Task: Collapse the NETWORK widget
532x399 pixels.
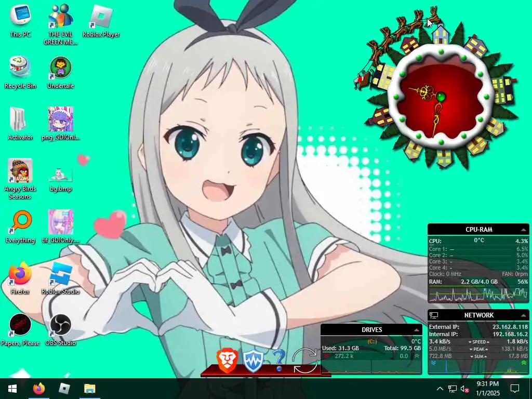Action: coord(523,315)
